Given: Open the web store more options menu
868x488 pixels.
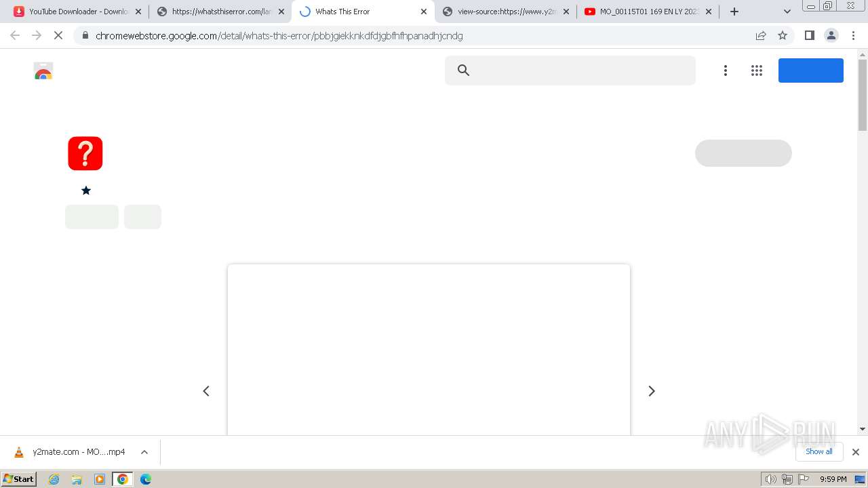Looking at the screenshot, I should [726, 70].
